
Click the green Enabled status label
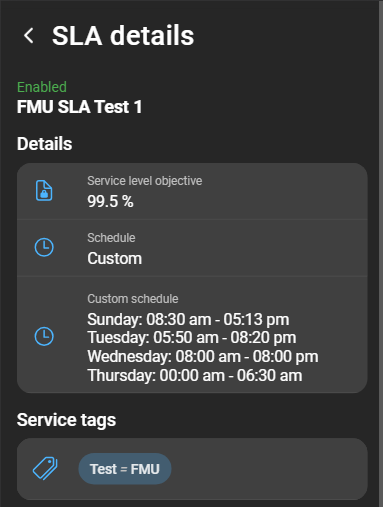click(42, 87)
